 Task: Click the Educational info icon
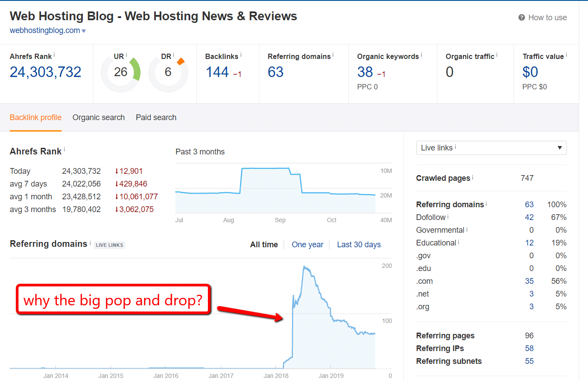point(459,242)
